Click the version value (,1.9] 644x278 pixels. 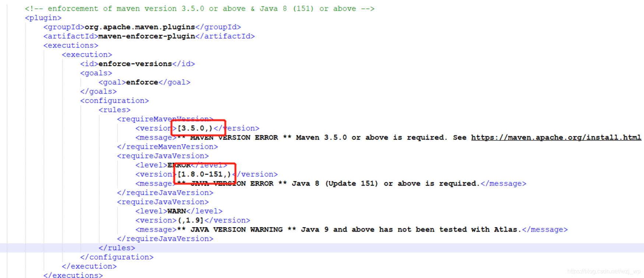click(x=191, y=220)
